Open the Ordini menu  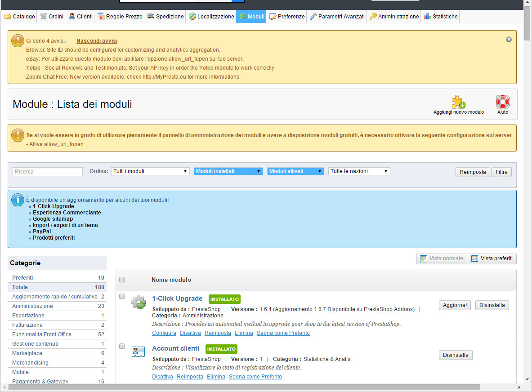52,17
